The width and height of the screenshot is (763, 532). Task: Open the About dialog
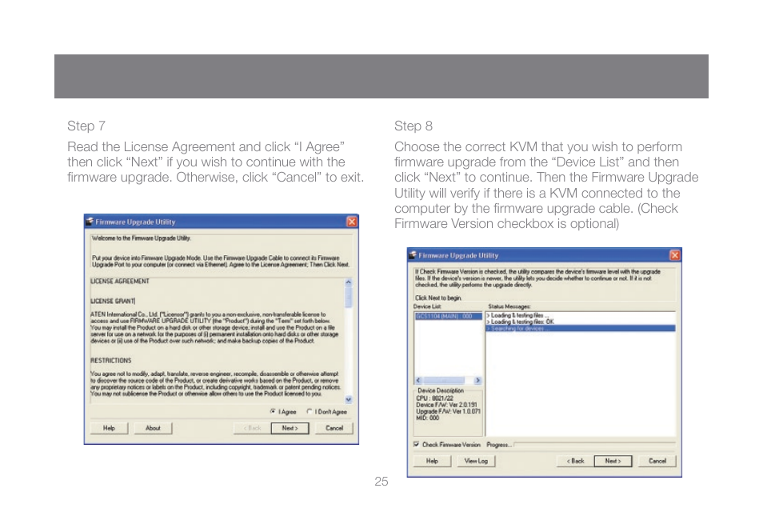[x=153, y=428]
